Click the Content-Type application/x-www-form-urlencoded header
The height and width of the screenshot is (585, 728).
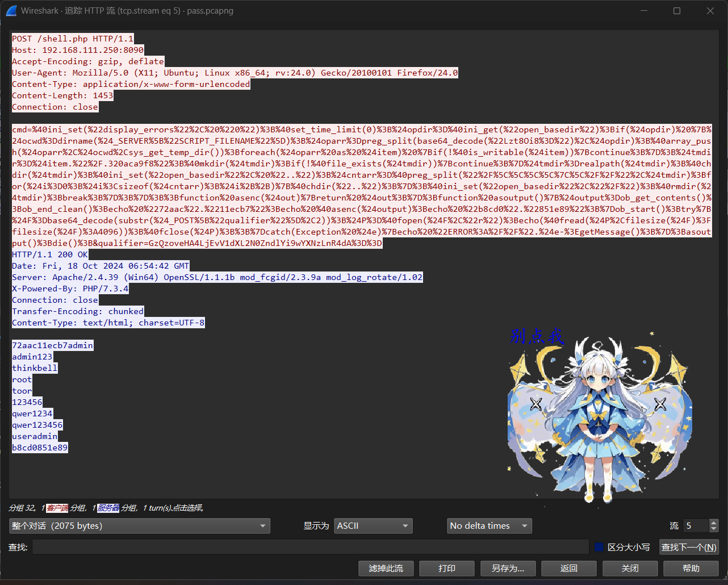[131, 84]
